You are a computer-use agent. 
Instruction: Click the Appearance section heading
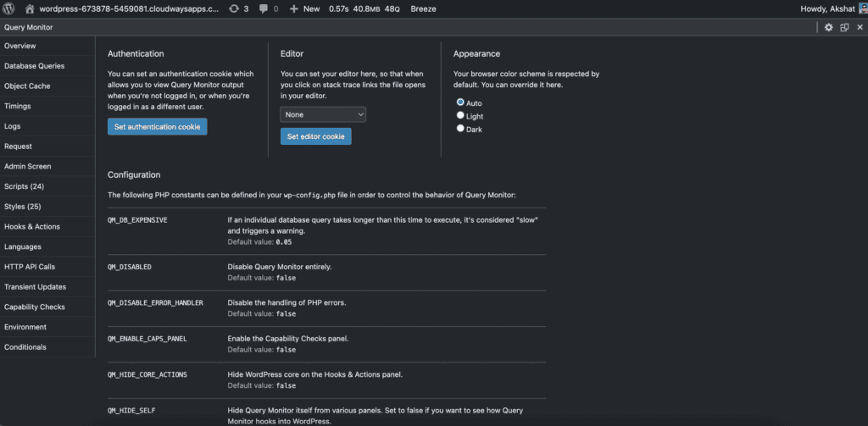476,54
